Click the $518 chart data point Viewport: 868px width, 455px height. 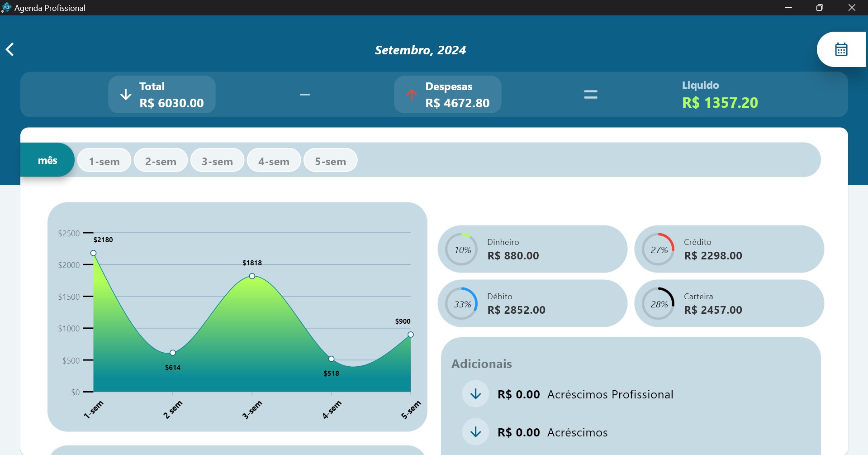tap(332, 359)
